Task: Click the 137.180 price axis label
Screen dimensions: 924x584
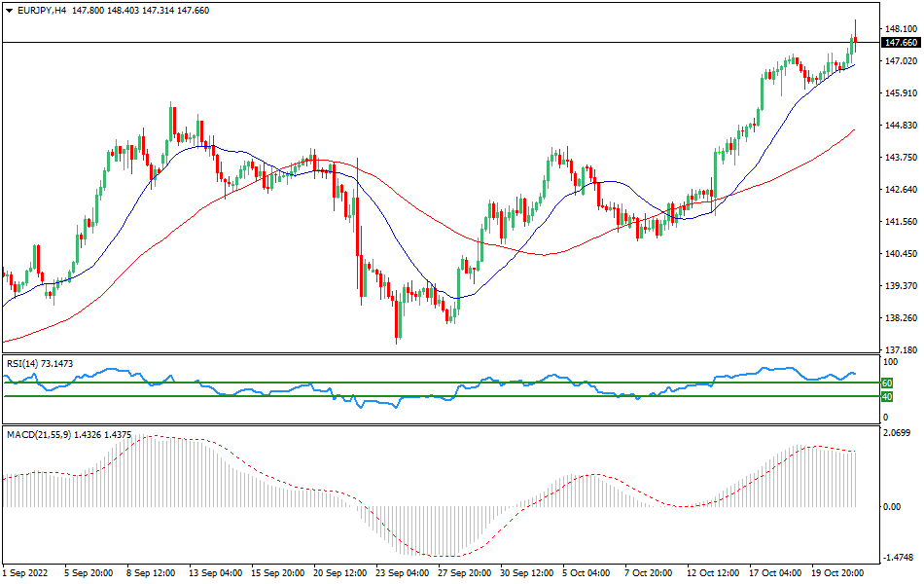Action: click(900, 350)
